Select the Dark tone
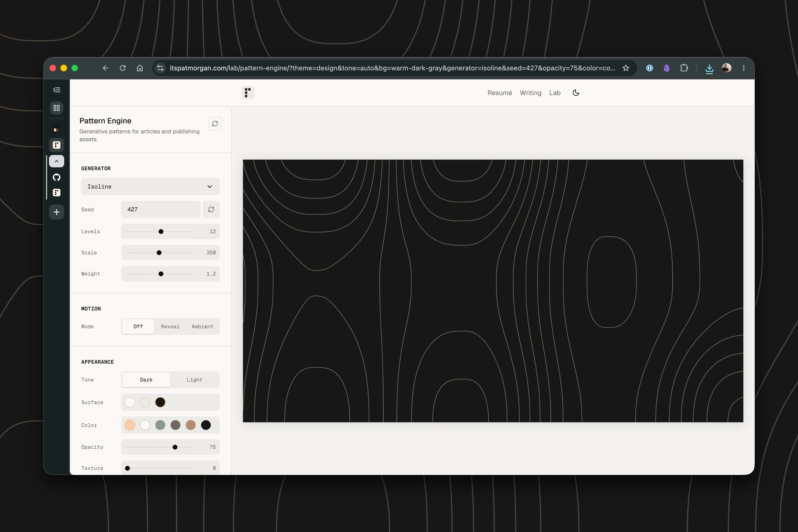798x532 pixels. tap(146, 380)
